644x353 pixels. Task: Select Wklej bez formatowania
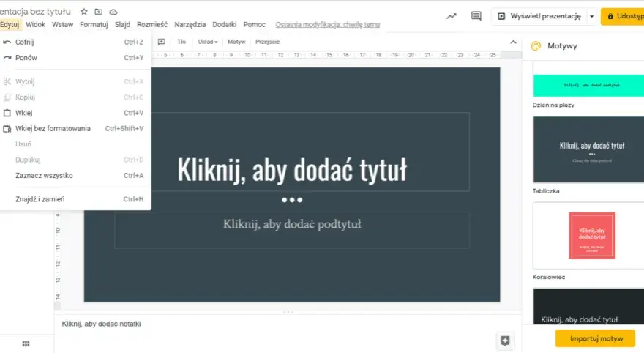coord(75,128)
